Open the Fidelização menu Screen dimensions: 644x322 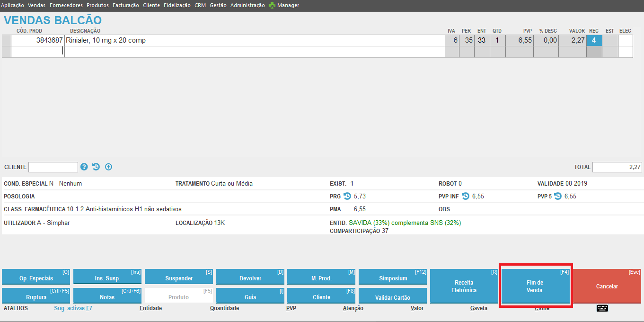(177, 6)
